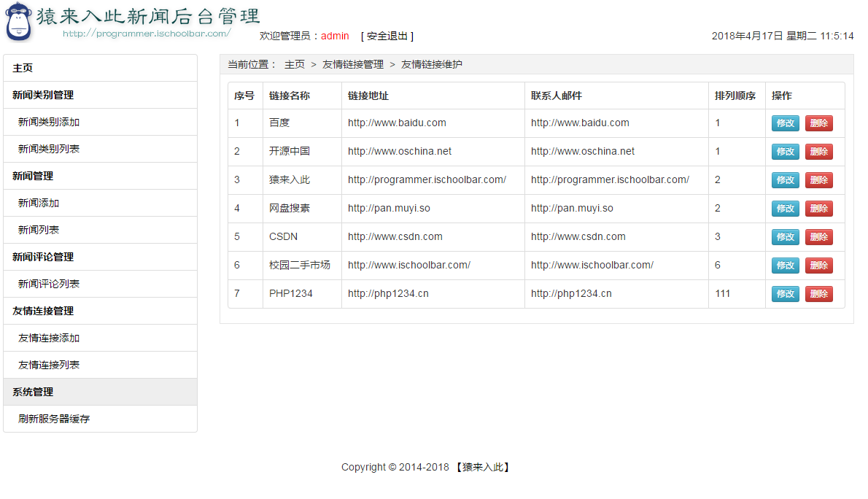868x499 pixels.
Task: Edit the CSDN link entry
Action: [785, 237]
